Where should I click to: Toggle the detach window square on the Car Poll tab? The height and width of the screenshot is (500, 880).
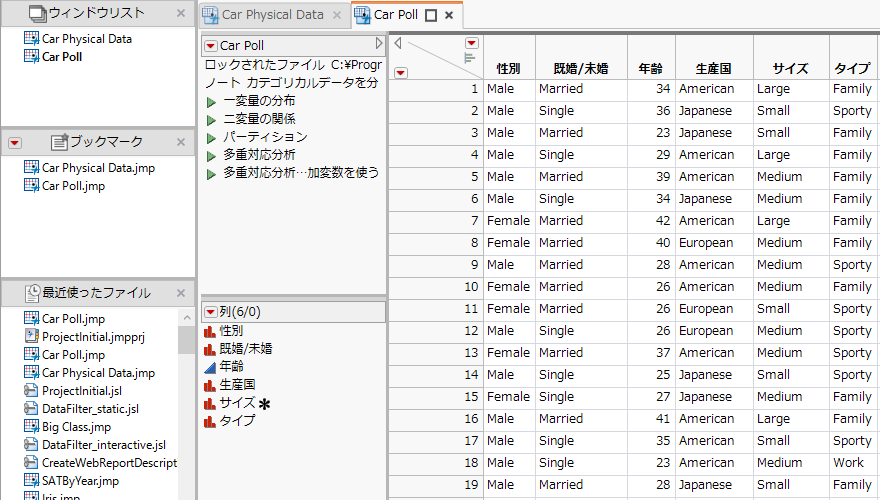431,15
